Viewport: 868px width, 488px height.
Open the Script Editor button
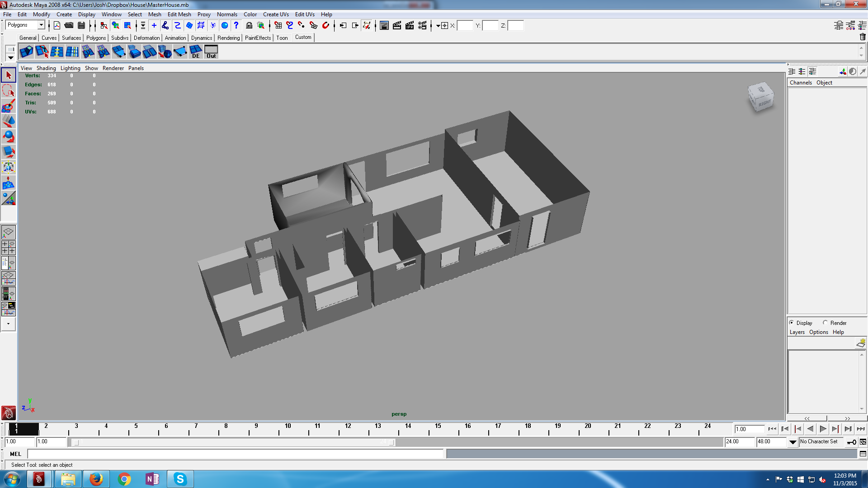[863, 454]
